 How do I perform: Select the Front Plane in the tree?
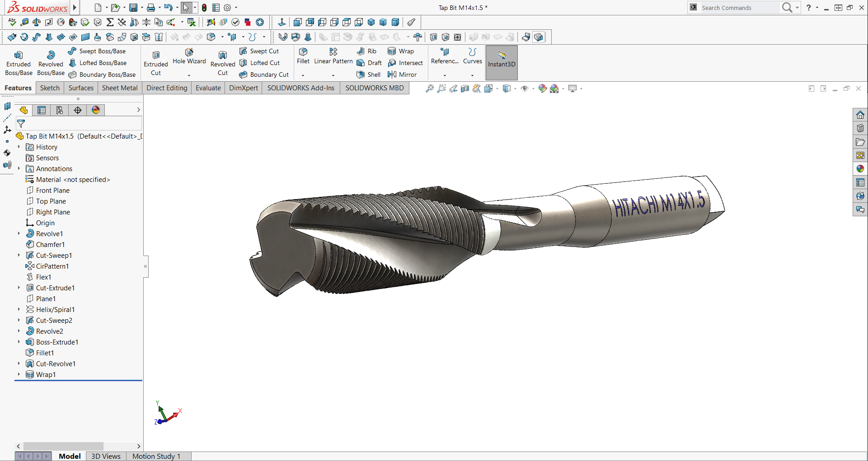(x=48, y=190)
